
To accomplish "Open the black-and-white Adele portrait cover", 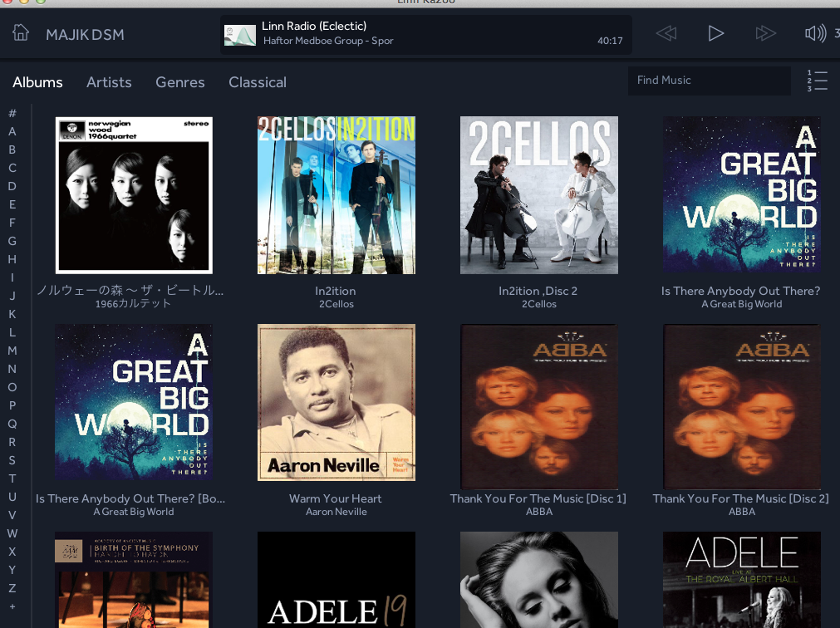I will 539,580.
